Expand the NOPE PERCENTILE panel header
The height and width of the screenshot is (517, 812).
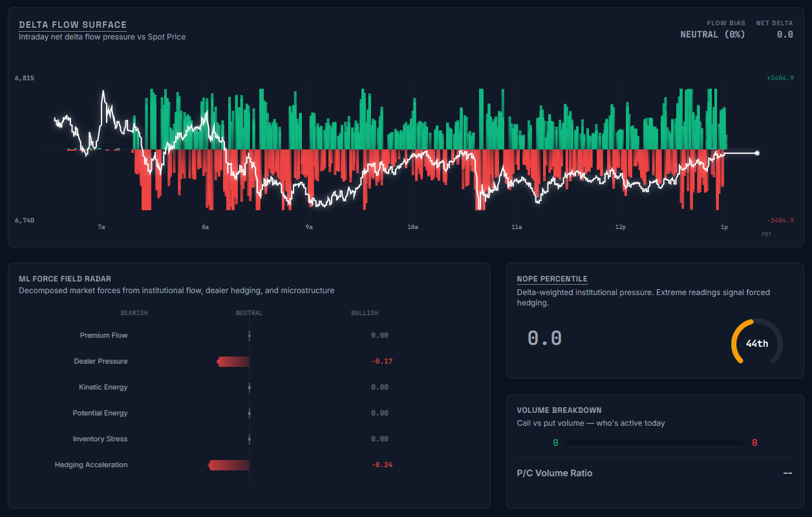coord(552,279)
